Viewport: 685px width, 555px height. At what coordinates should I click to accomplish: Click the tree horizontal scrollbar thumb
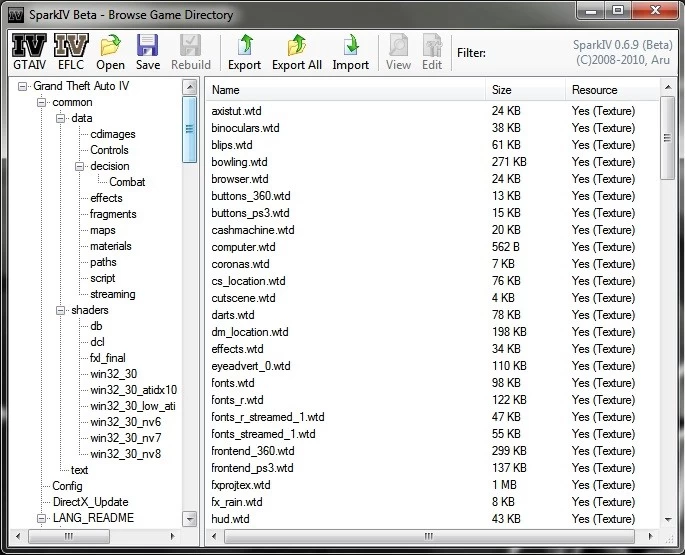(69, 536)
